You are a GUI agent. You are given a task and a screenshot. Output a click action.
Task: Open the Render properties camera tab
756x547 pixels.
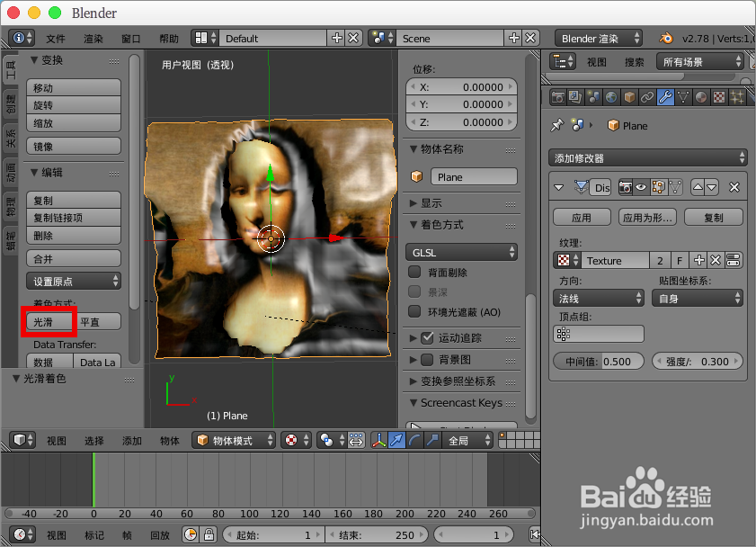[558, 97]
